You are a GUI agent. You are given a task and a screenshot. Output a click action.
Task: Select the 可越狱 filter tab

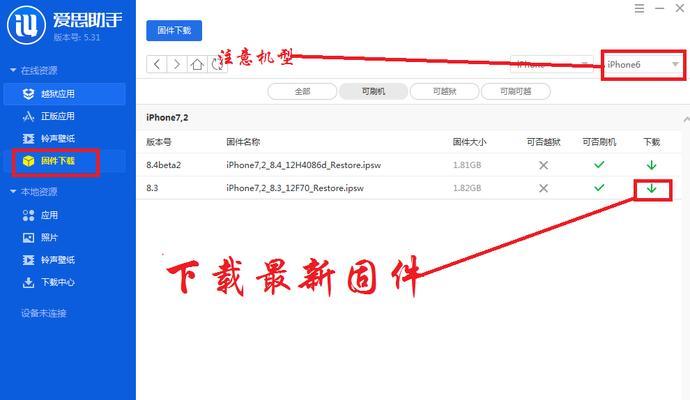[444, 92]
